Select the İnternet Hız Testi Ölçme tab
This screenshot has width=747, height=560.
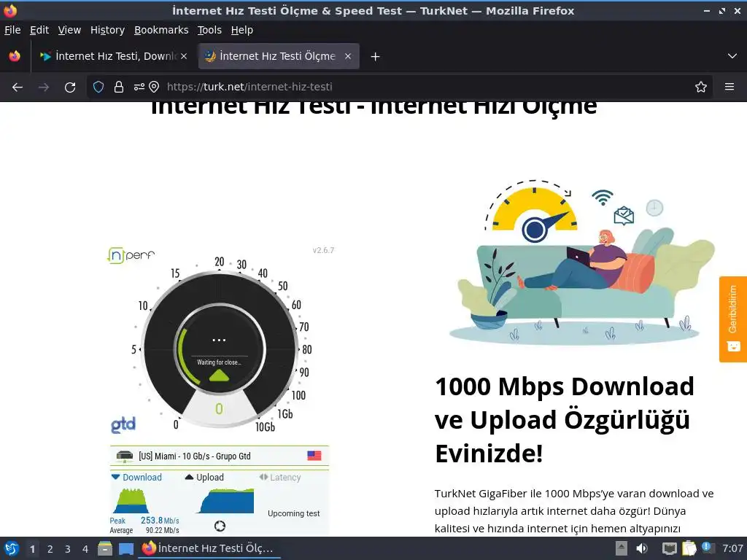pyautogui.click(x=279, y=56)
